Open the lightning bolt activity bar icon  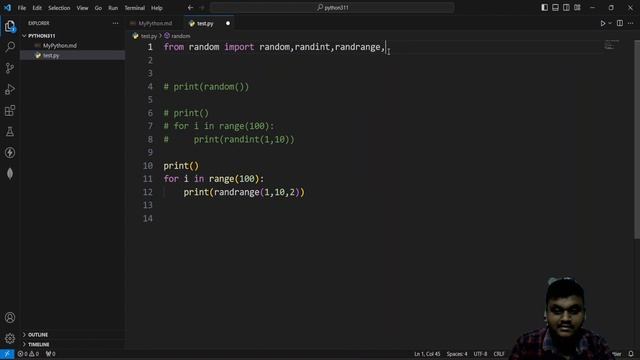click(x=10, y=153)
